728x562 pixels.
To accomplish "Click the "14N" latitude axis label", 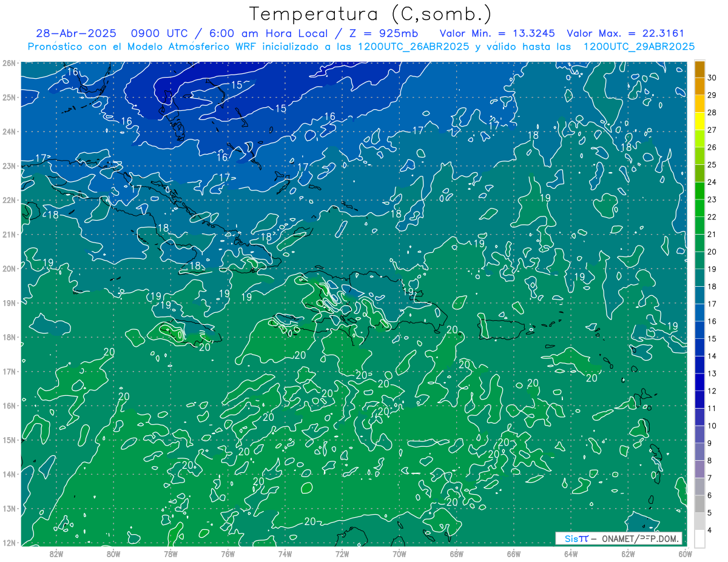I will 9,474.
